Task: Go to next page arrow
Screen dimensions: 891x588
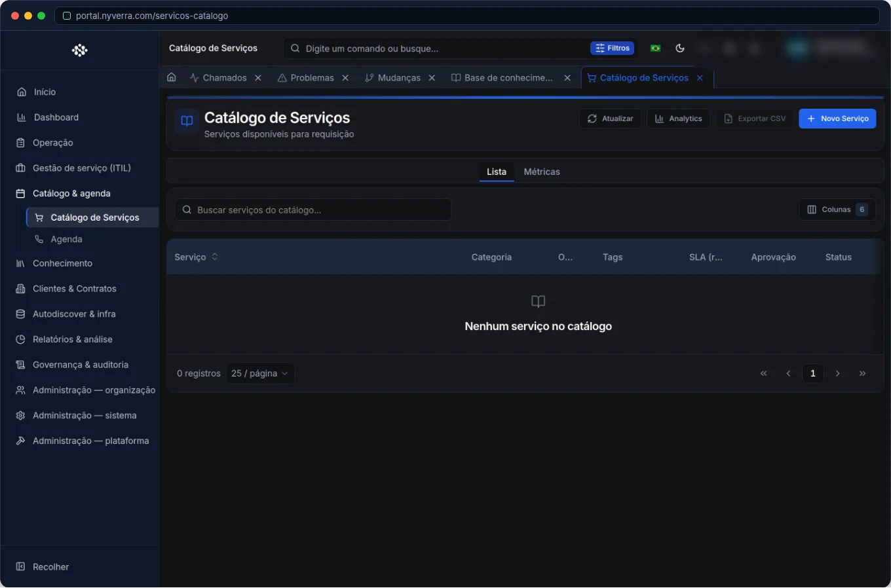Action: 838,373
